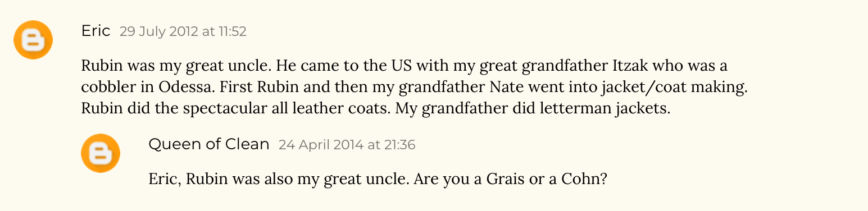Click 'Eric,' at the start of the reply
This screenshot has height=211, width=868.
tap(165, 180)
